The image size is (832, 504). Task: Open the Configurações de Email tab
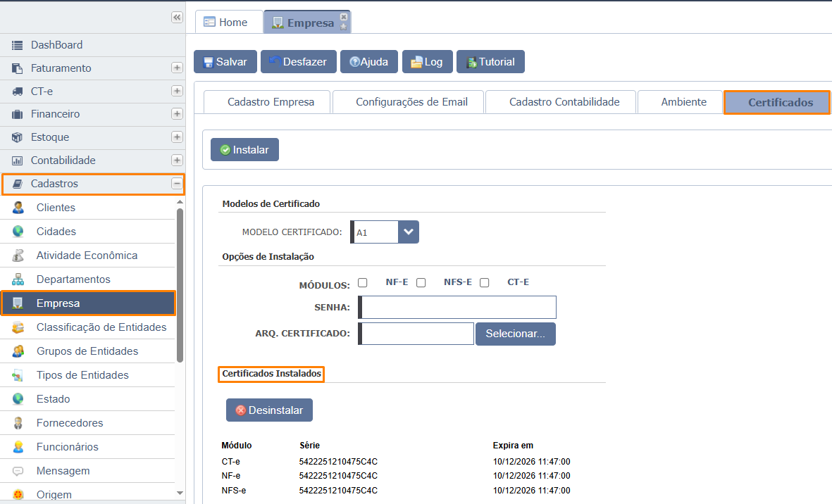coord(409,102)
